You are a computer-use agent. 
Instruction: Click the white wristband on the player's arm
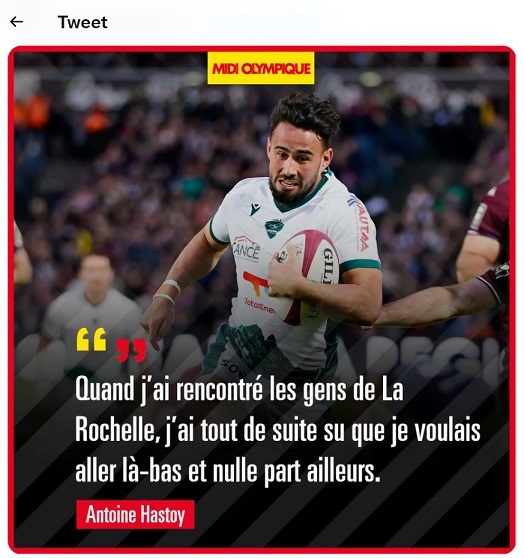(x=173, y=285)
